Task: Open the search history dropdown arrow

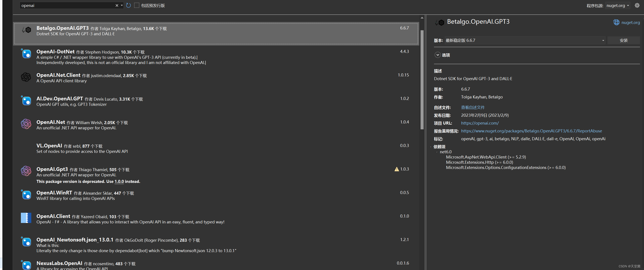Action: (x=122, y=5)
